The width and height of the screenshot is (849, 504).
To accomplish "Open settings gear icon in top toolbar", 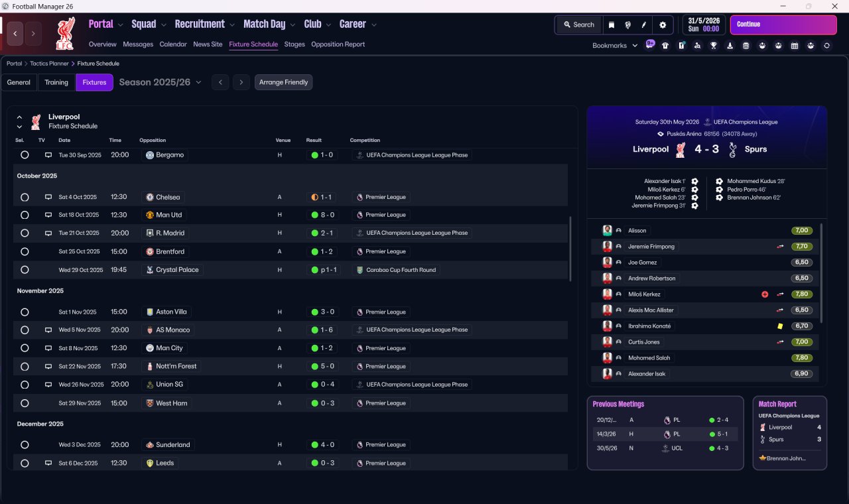I will 663,25.
